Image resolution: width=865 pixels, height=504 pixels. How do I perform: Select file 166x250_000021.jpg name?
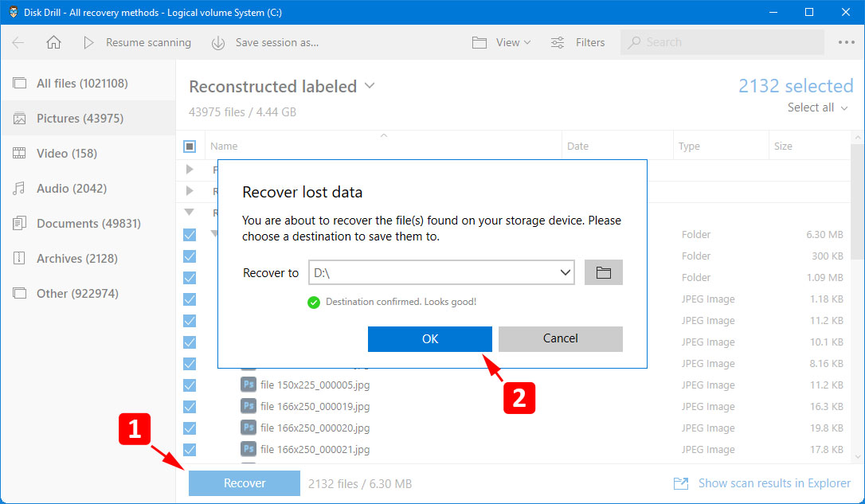315,449
